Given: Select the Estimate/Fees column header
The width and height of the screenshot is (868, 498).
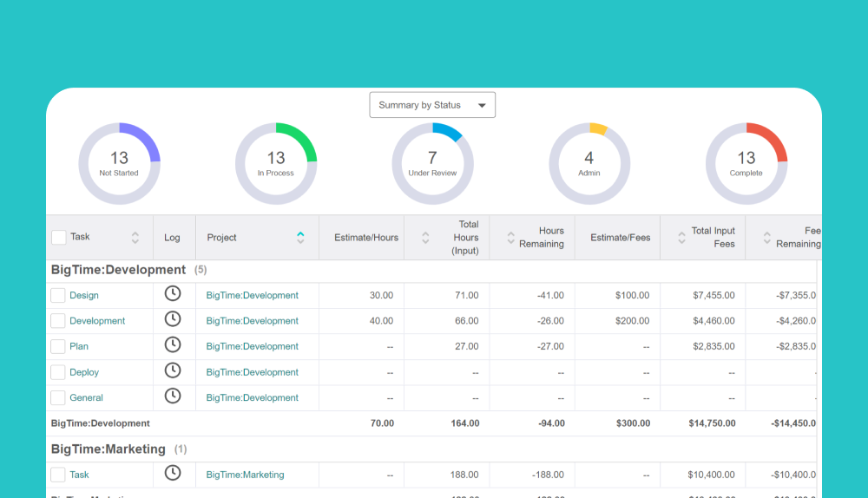Looking at the screenshot, I should tap(620, 238).
